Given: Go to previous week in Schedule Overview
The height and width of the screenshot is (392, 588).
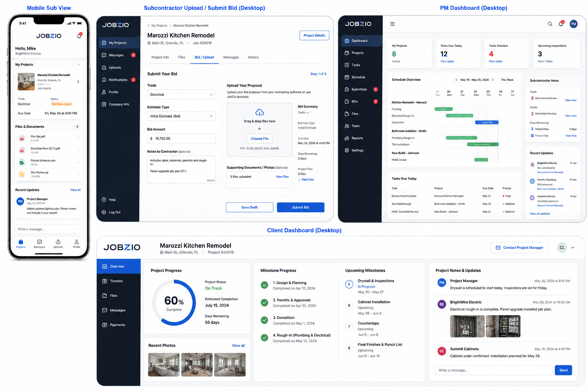Looking at the screenshot, I should coord(456,80).
